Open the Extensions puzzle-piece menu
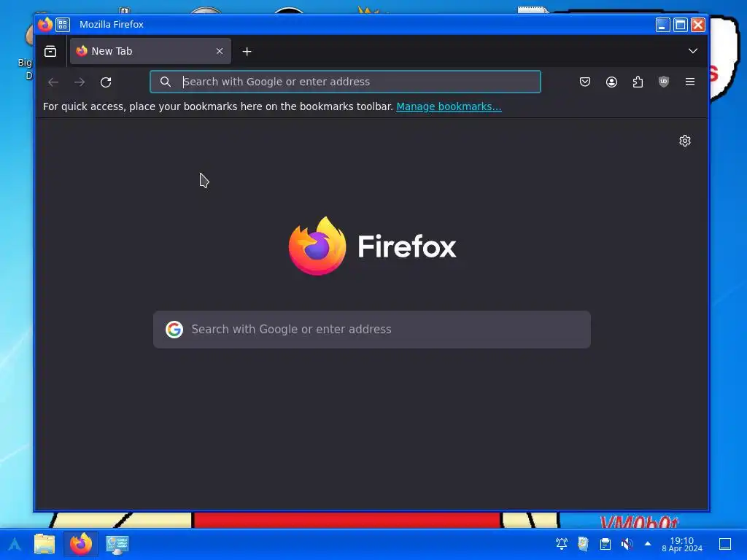 point(638,82)
